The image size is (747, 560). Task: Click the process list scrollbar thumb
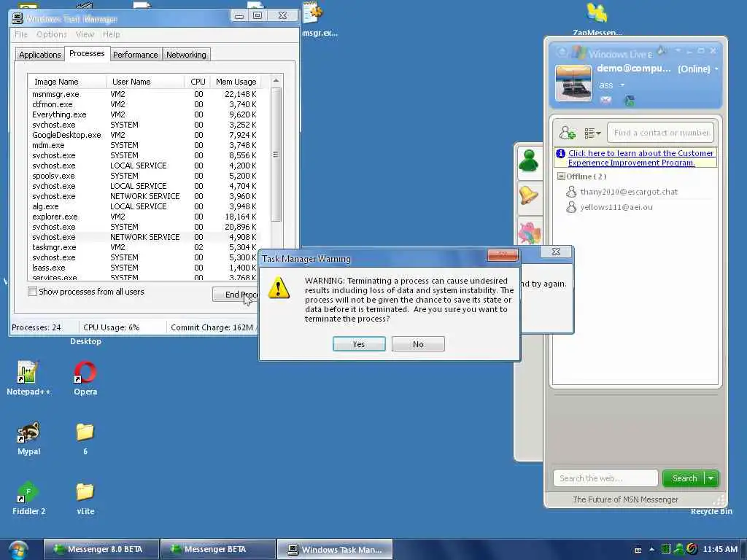tap(276, 155)
